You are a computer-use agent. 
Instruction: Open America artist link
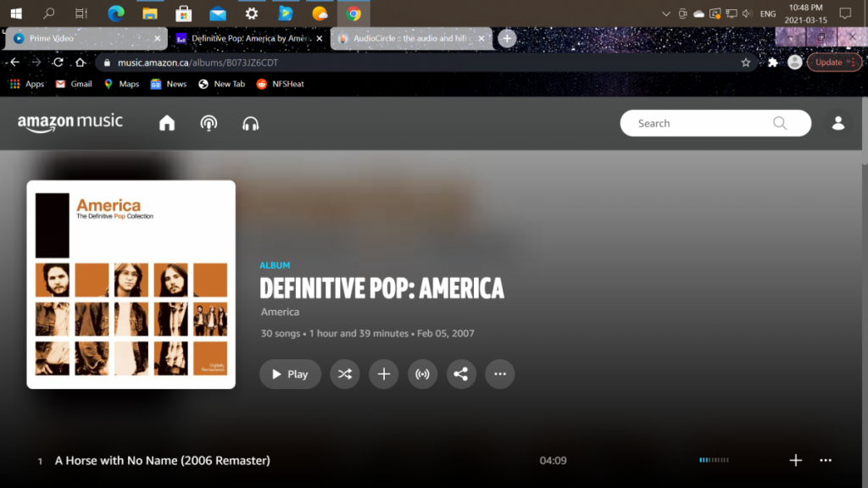280,312
